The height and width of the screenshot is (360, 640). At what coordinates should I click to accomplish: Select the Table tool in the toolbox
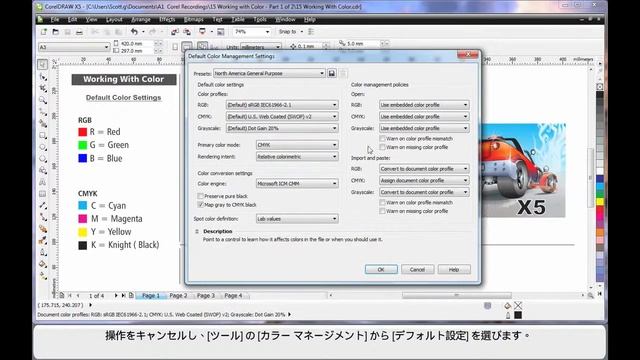43,194
